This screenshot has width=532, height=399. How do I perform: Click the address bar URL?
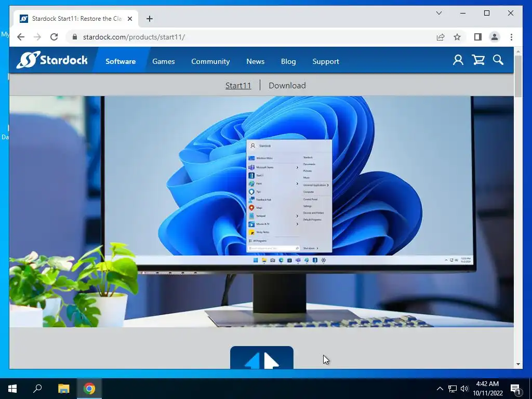pyautogui.click(x=134, y=37)
